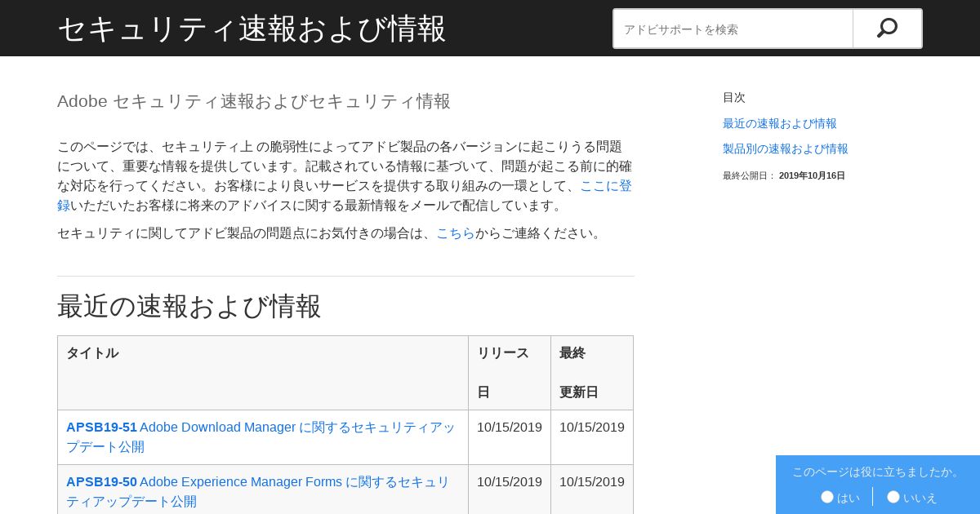Focus the アドビサポートを検索 search field
This screenshot has width=980, height=514.
(x=733, y=29)
